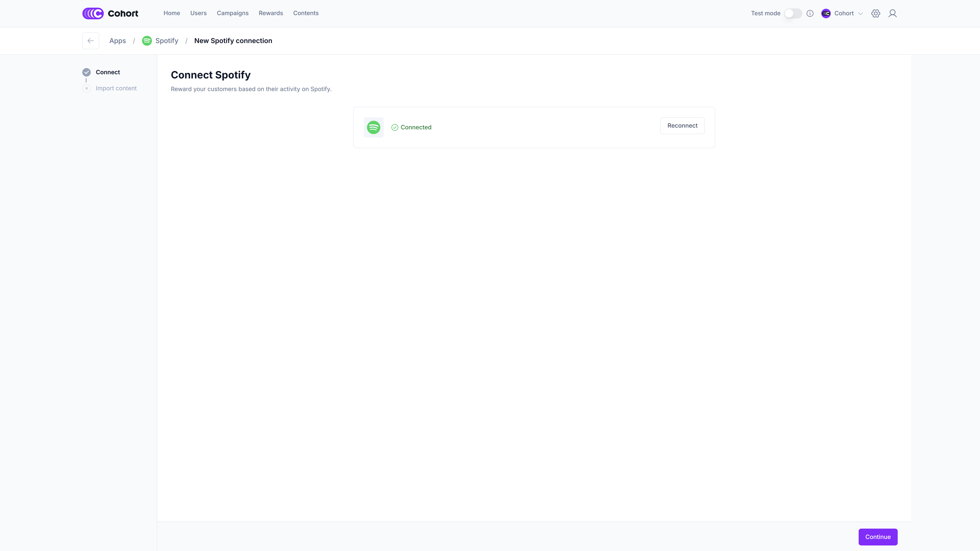Click the Cohort logo in header

110,13
